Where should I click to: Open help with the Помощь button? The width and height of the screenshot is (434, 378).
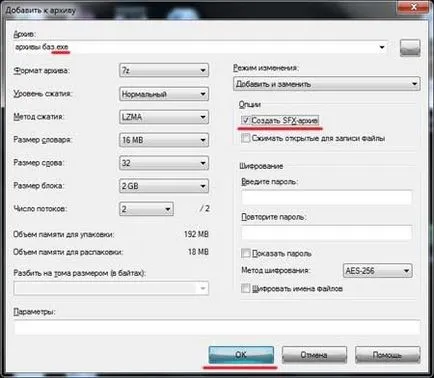point(387,355)
